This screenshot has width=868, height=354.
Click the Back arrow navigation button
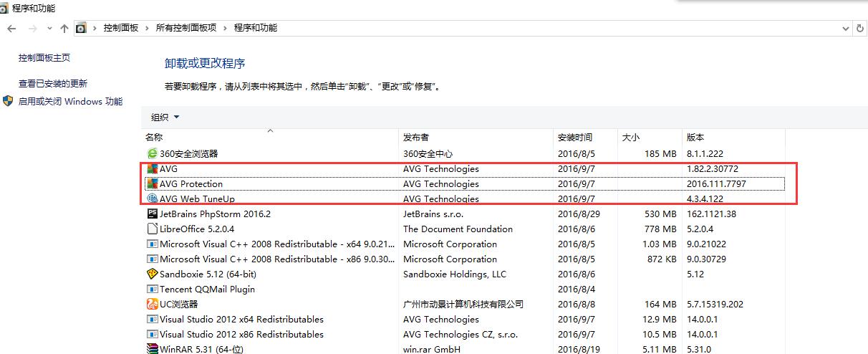(x=11, y=28)
